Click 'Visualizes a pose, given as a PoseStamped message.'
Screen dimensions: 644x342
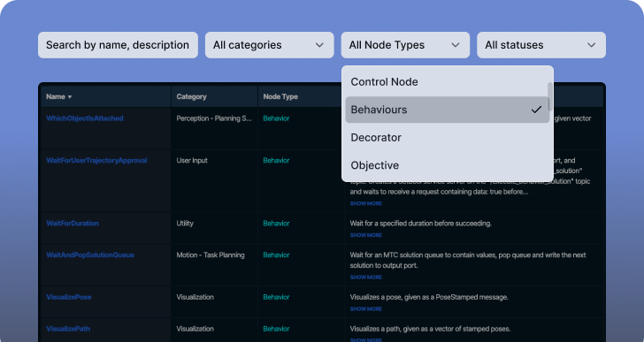coord(429,297)
